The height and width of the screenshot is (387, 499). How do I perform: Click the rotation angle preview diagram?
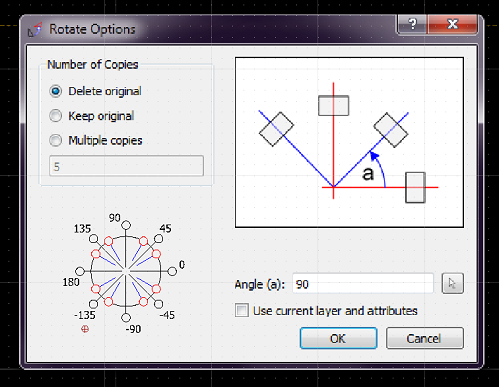(x=349, y=142)
